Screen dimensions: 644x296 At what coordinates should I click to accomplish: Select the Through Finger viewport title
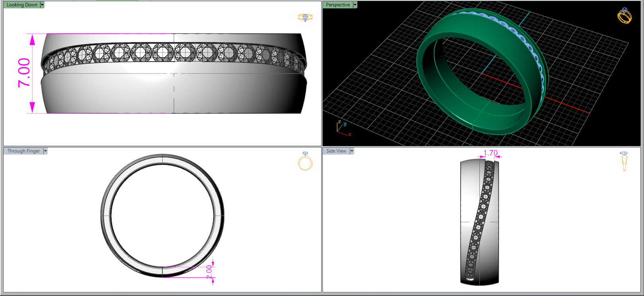click(23, 151)
